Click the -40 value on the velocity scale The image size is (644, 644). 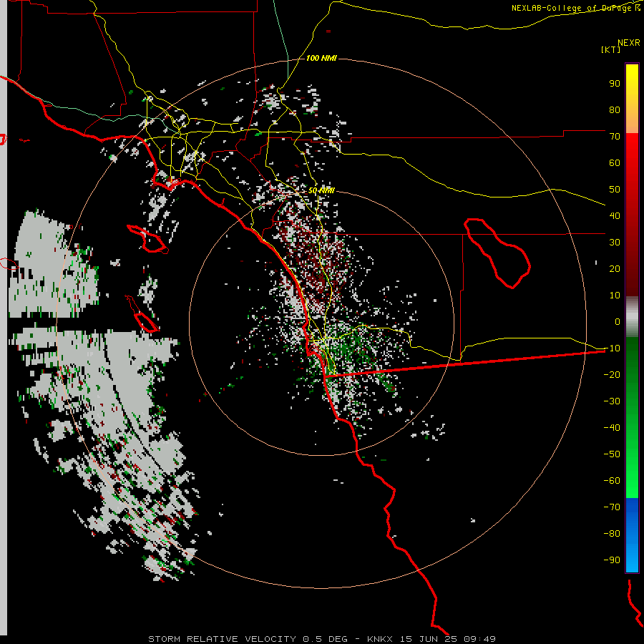pyautogui.click(x=612, y=428)
